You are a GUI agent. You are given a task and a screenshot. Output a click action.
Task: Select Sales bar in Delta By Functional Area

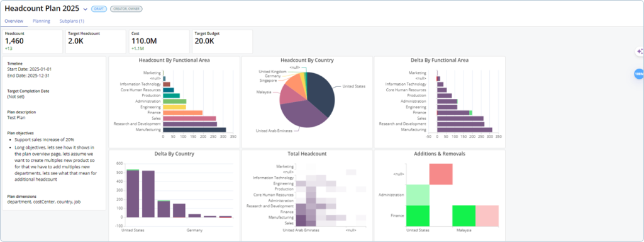click(x=460, y=118)
